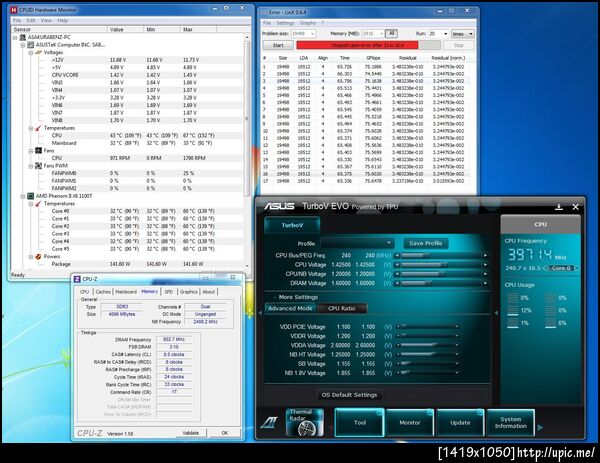Screen dimensions: 600x463
Task: Click the Fans icon in HWMonitor
Action: pyautogui.click(x=38, y=150)
